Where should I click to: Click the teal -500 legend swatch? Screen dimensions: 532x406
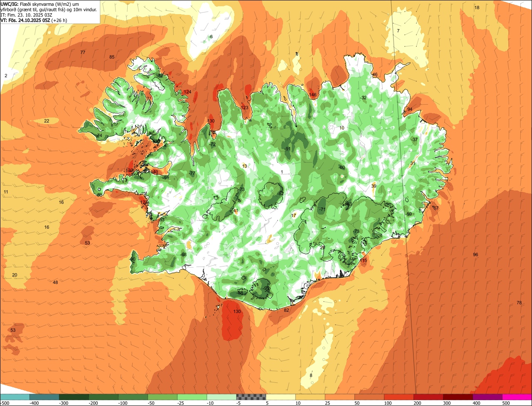[x=15, y=396]
